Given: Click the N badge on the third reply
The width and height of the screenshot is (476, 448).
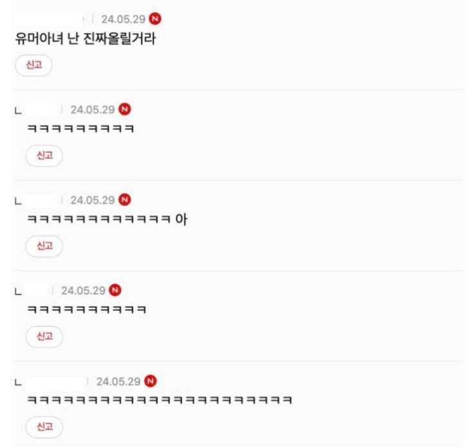Looking at the screenshot, I should pos(115,290).
